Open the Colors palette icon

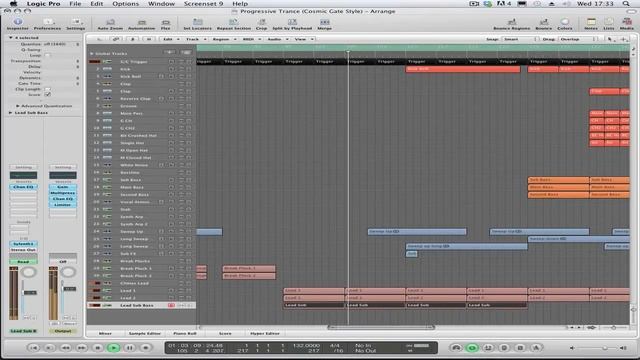pyautogui.click(x=565, y=24)
